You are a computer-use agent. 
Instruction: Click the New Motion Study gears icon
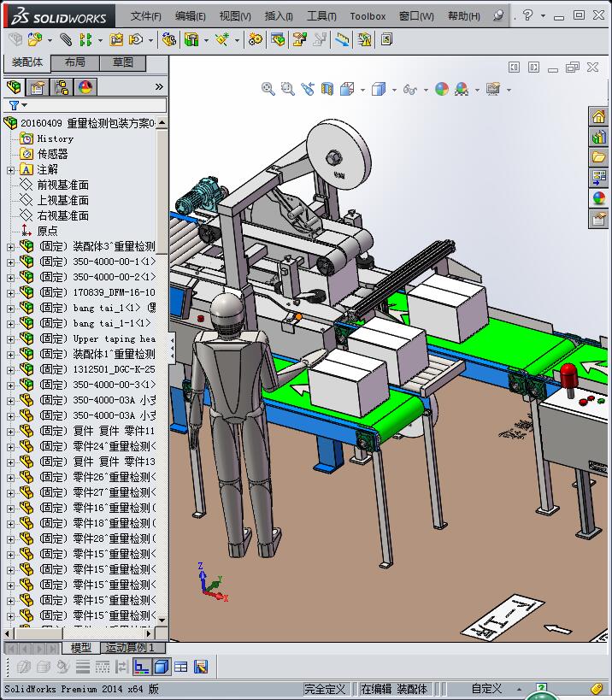(256, 39)
